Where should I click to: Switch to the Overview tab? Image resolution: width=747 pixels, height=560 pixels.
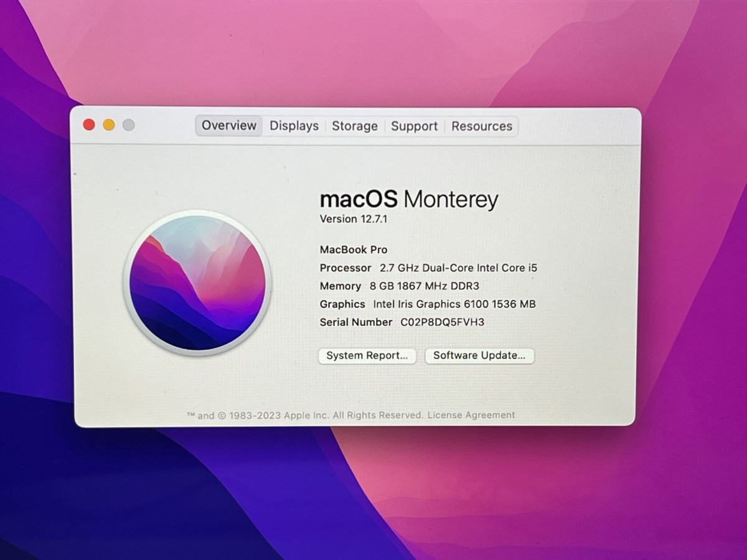click(229, 126)
